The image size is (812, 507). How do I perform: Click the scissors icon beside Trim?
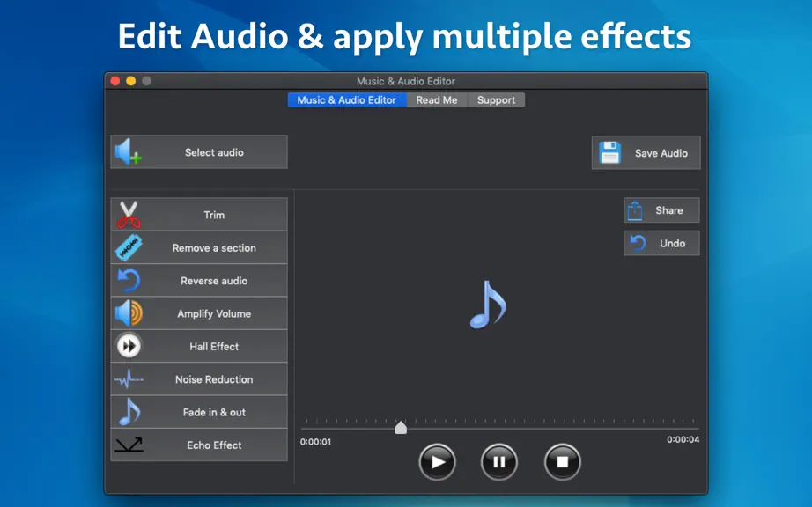click(129, 214)
